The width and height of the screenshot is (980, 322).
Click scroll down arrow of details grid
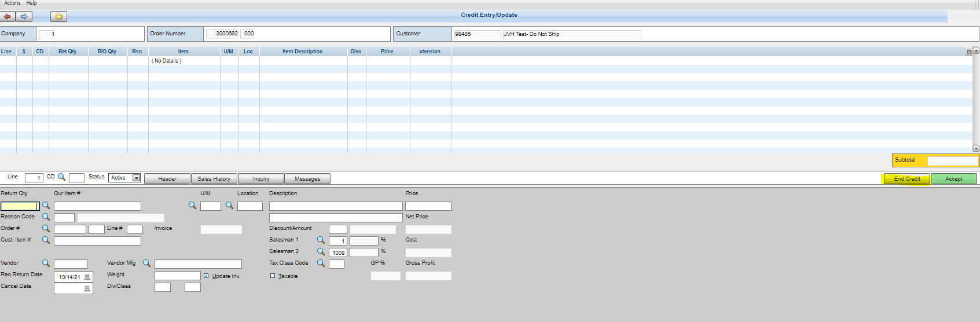976,148
